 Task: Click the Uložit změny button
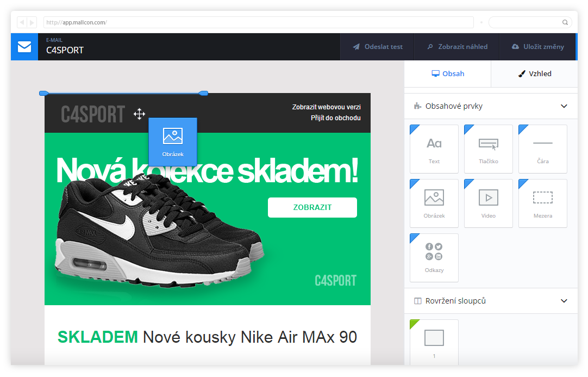(538, 47)
